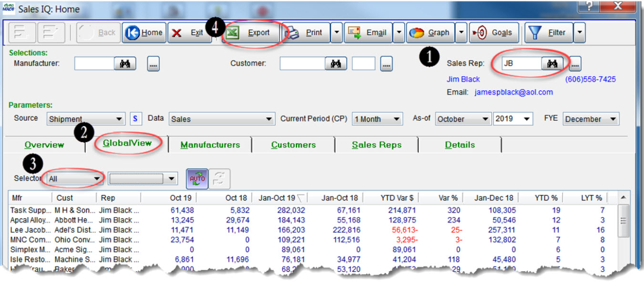This screenshot has width=644, height=286.
Task: Click the Sales Rep field containing JB
Action: pyautogui.click(x=521, y=63)
